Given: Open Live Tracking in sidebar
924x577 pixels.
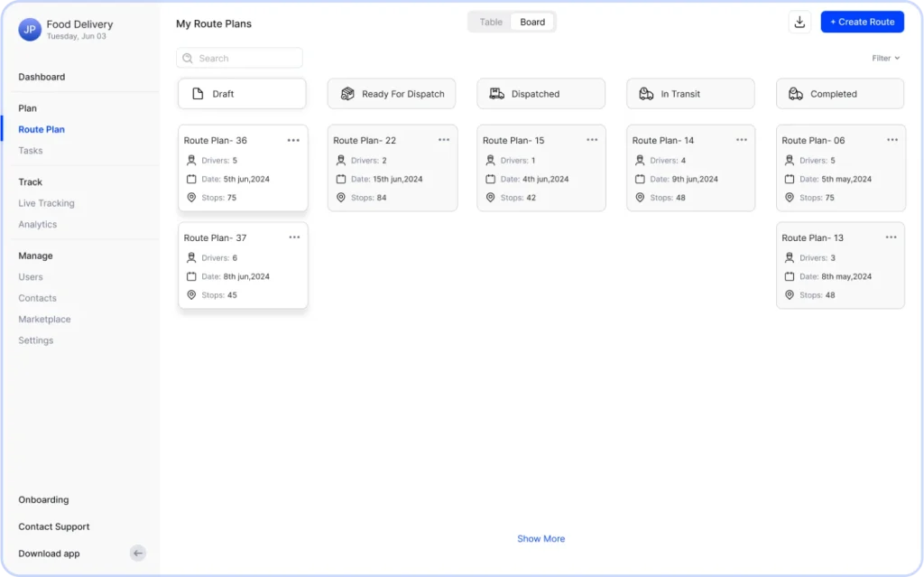Looking at the screenshot, I should coord(47,203).
